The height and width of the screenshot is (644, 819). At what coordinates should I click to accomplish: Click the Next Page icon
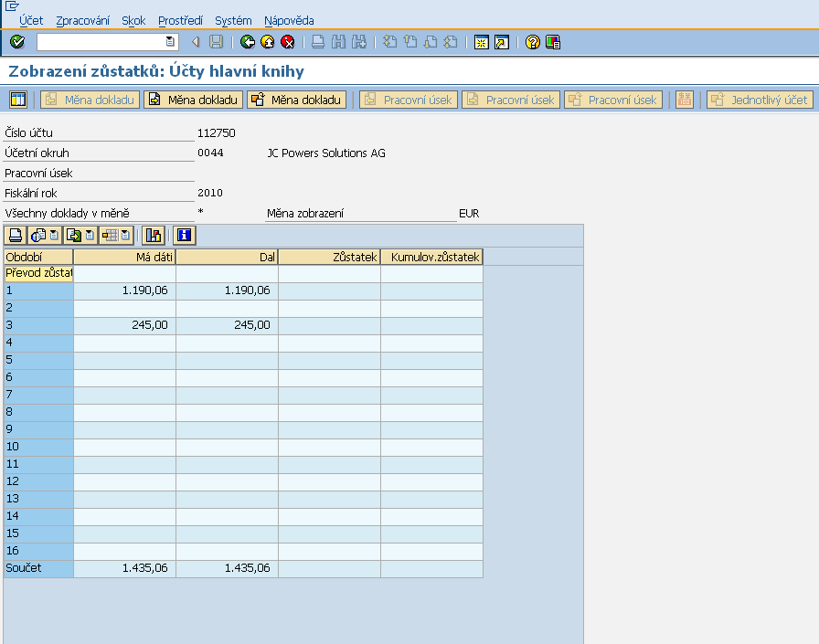[431, 42]
